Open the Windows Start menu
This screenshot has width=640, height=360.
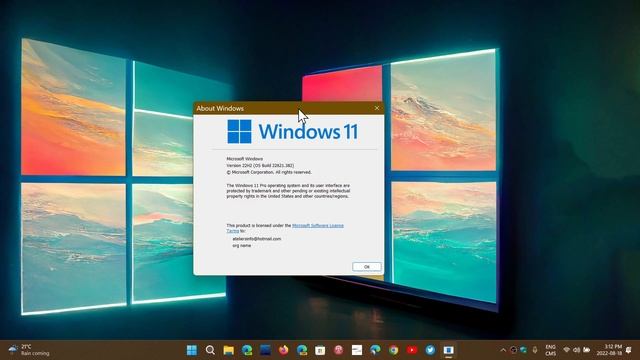191,350
